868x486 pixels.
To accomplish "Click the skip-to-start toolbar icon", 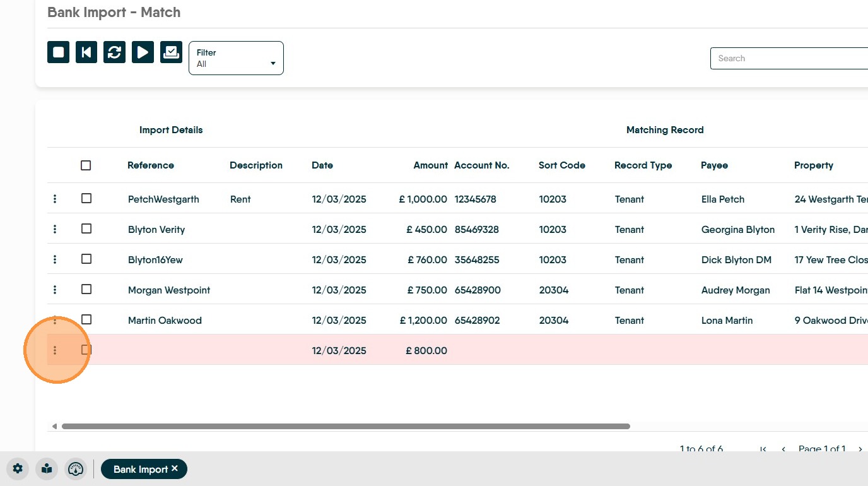I will point(86,52).
